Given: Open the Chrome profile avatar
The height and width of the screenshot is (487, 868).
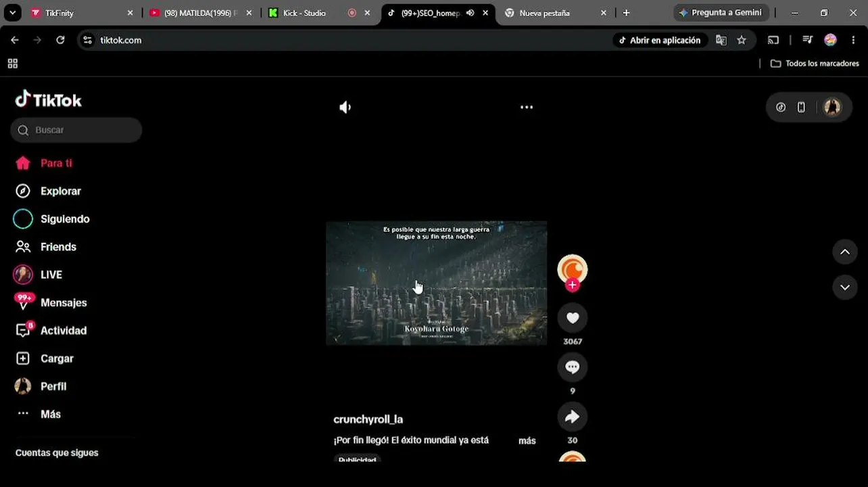Looking at the screenshot, I should coord(830,40).
